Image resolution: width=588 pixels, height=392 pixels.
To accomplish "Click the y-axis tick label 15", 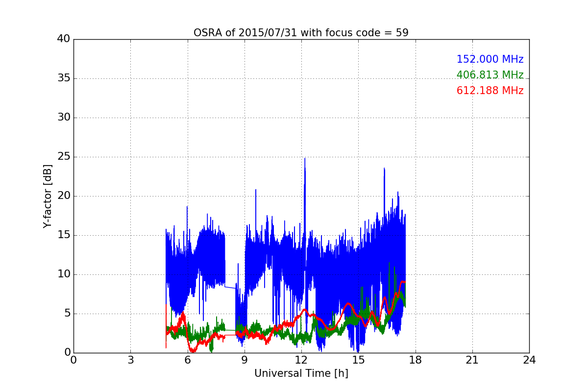I will 64,235.
